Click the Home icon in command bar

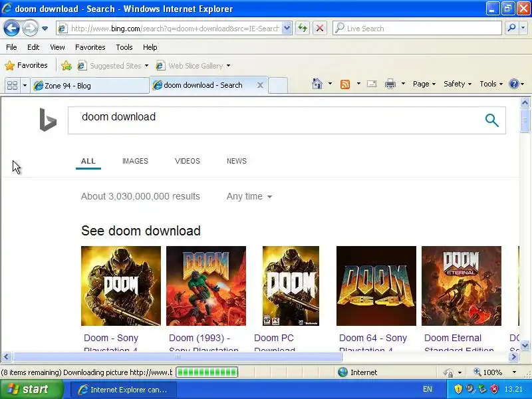pyautogui.click(x=317, y=84)
